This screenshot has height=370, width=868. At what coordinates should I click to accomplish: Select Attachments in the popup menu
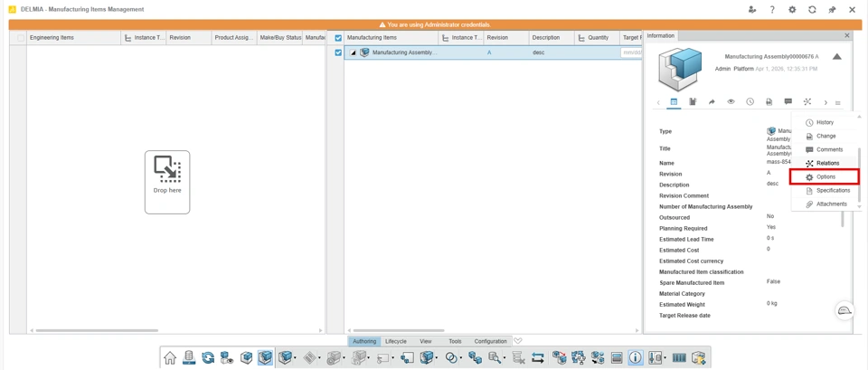pos(825,204)
